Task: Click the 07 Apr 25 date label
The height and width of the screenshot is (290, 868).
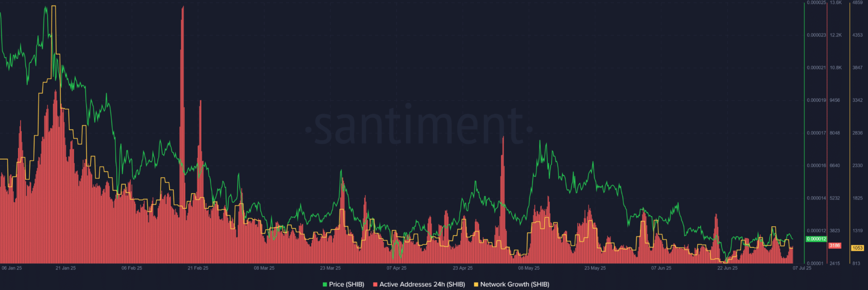Action: (x=397, y=268)
